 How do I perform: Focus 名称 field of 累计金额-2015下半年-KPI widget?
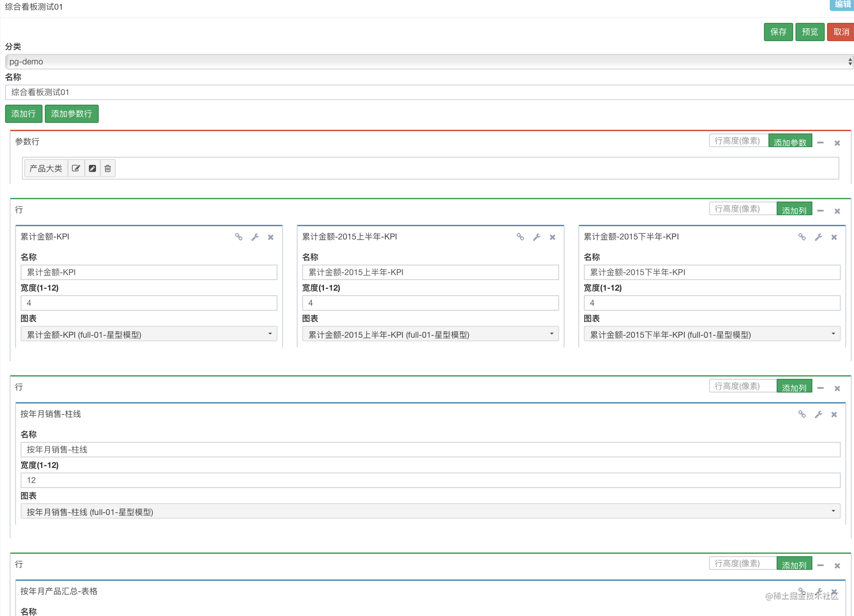point(712,272)
